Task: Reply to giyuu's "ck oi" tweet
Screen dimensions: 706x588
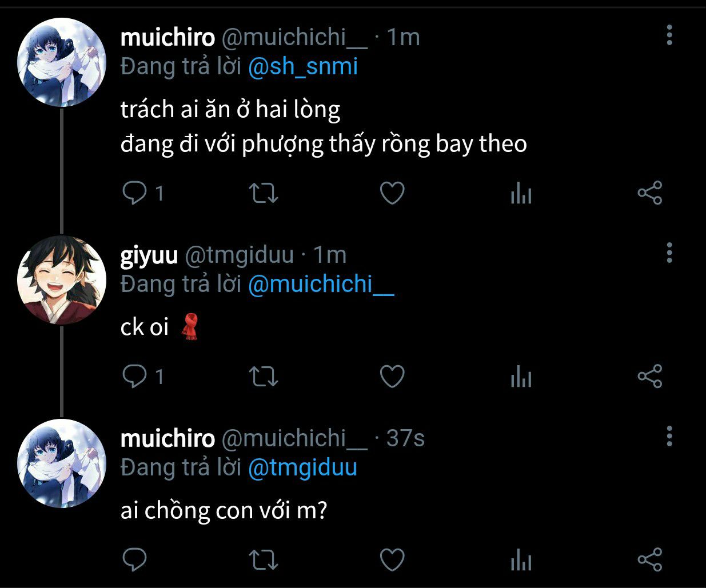Action: 135,376
